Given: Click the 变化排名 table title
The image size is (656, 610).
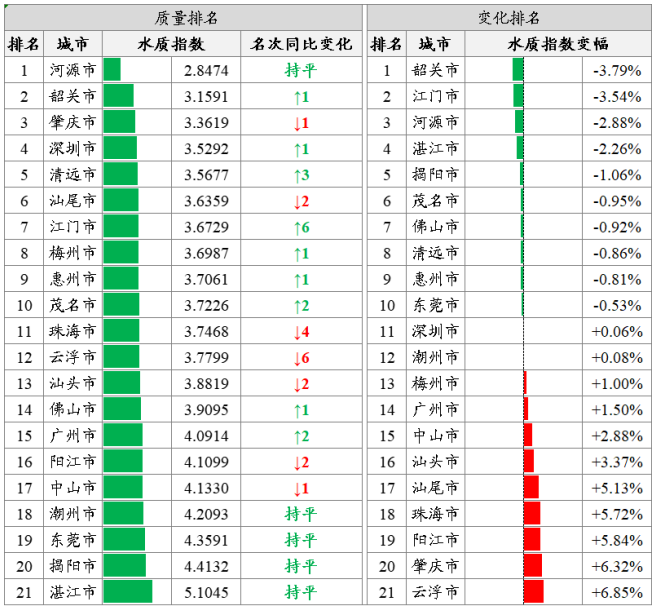Looking at the screenshot, I should coord(509,18).
